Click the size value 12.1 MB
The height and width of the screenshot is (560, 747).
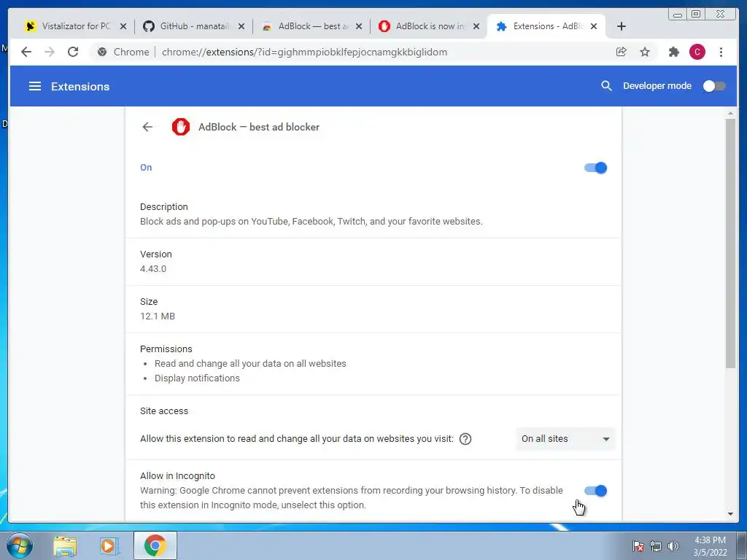pos(158,316)
